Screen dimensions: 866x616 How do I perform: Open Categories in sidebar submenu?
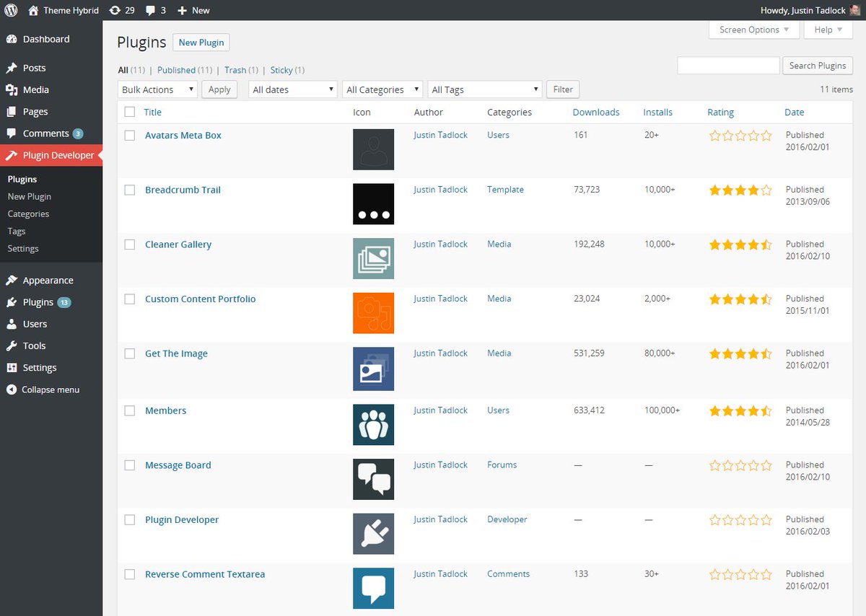[x=28, y=214]
